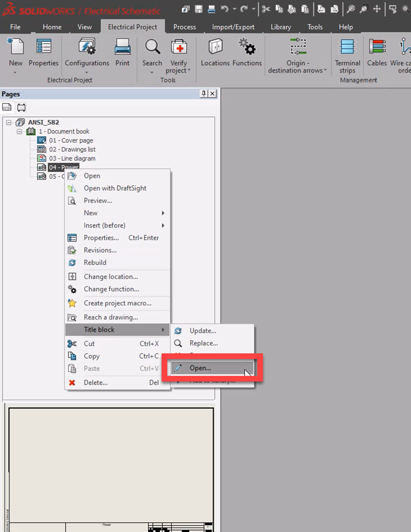Screen dimensions: 411x532
Task: Choose Properties... in the context menu
Action: [x=117, y=238]
